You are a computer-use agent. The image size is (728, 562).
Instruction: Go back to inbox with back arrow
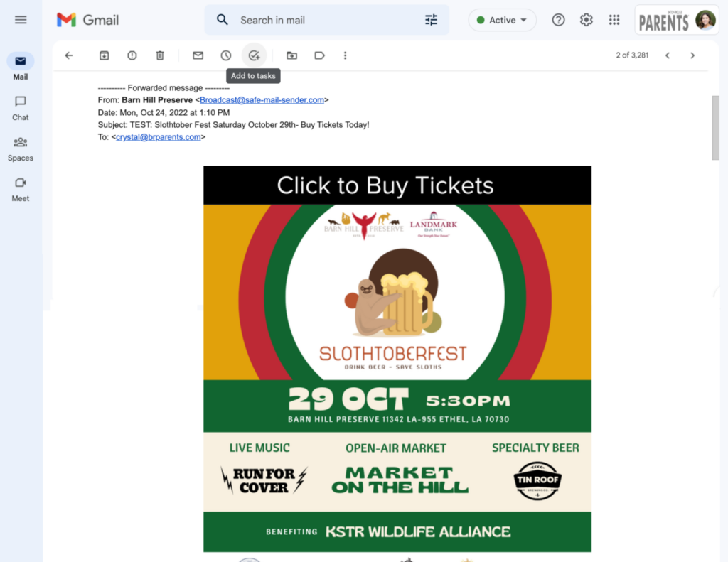pyautogui.click(x=69, y=55)
